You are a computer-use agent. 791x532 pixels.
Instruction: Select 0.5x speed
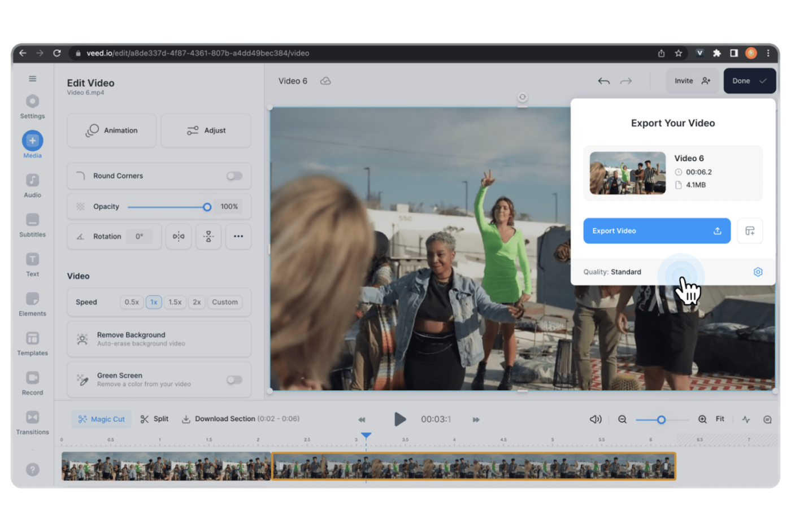click(x=132, y=302)
